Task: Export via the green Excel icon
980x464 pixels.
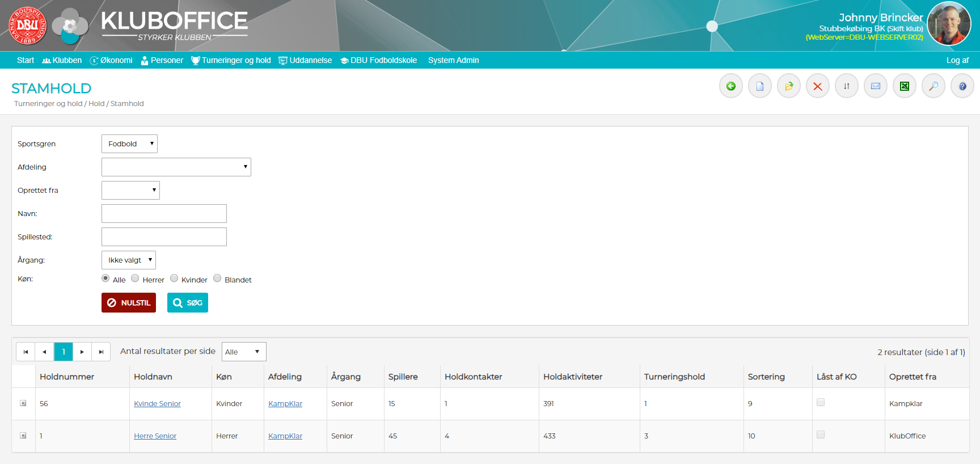Action: 905,86
